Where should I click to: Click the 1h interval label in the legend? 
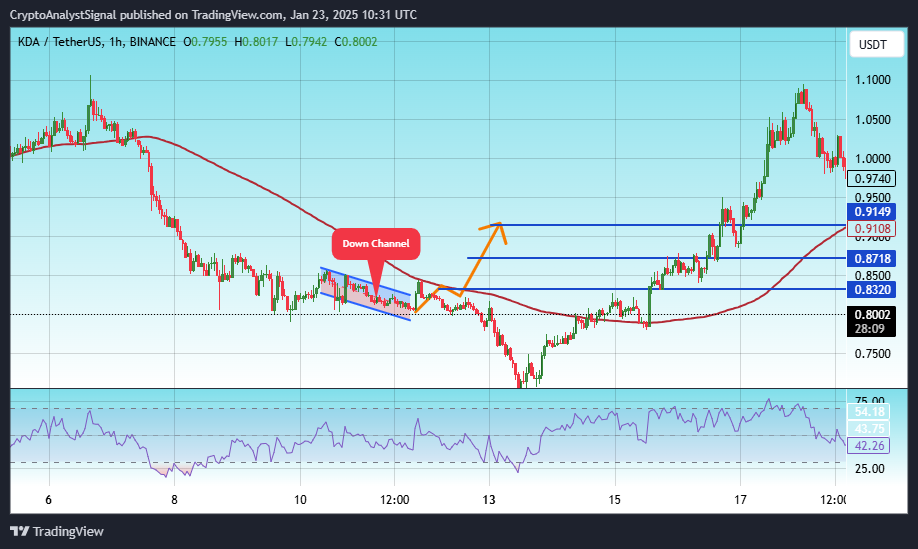[x=115, y=42]
